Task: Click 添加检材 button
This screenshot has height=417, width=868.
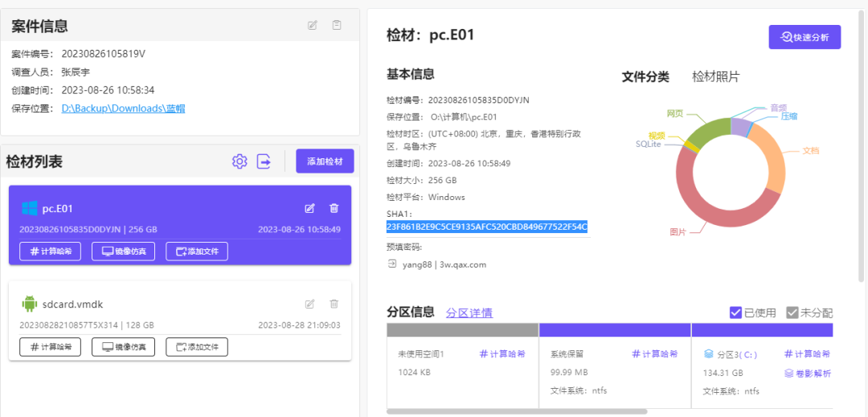Action: coord(325,161)
